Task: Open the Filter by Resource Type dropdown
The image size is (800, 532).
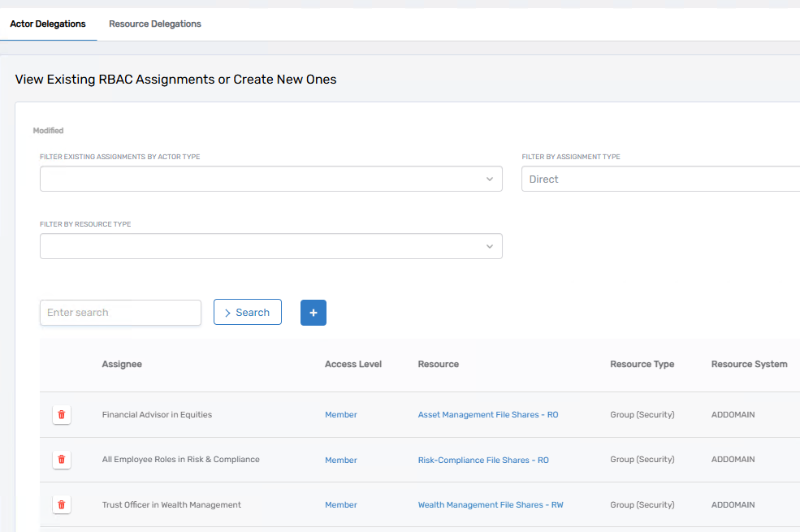Action: coord(271,246)
